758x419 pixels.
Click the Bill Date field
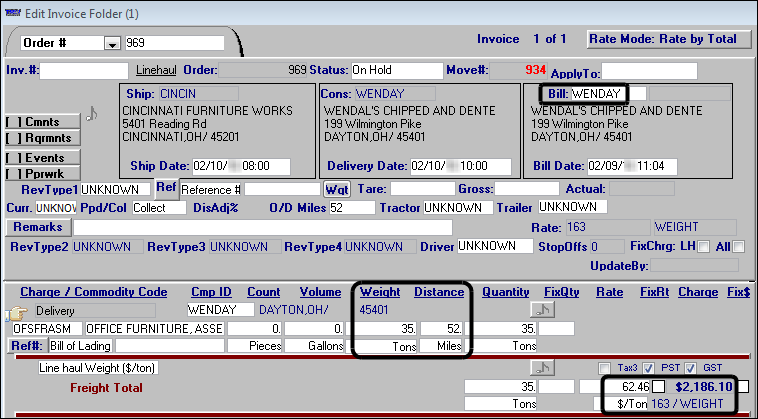coord(632,166)
